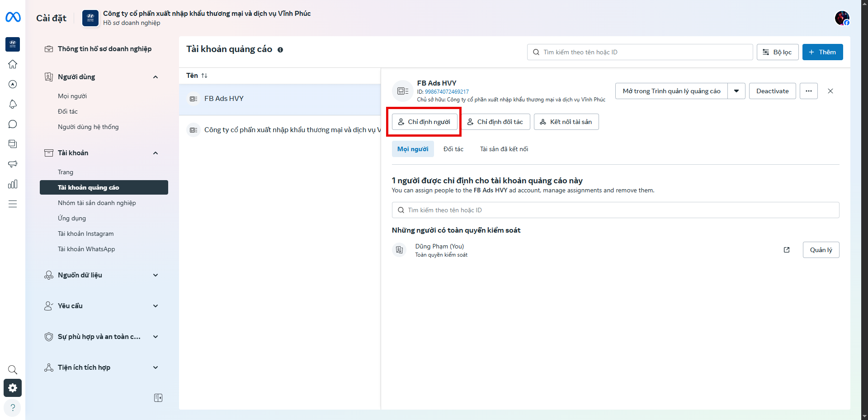Switch to Tài sản đã kết nối tab
The image size is (868, 420).
(x=504, y=149)
